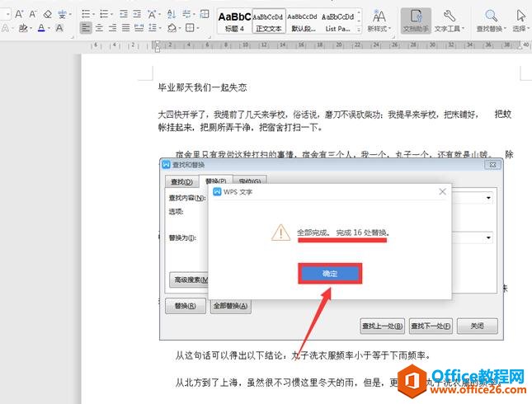Click the table tool icon in the ribbon
The image size is (532, 404).
205,14
